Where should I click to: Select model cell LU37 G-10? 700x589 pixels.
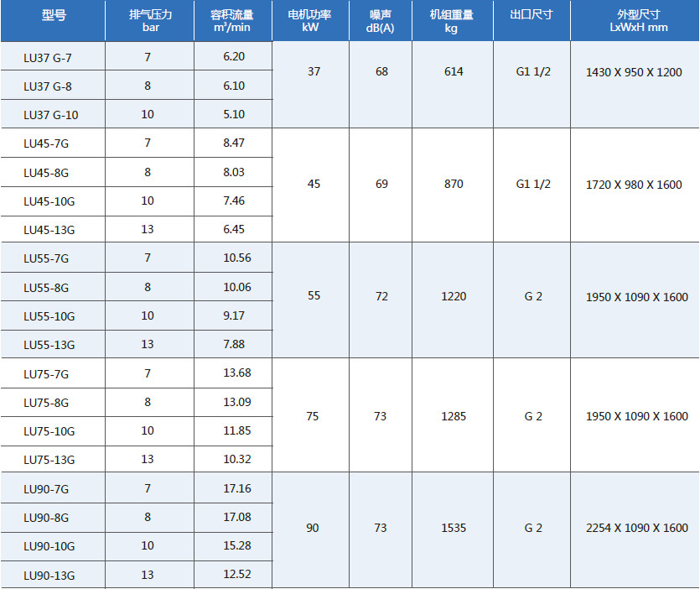point(51,115)
